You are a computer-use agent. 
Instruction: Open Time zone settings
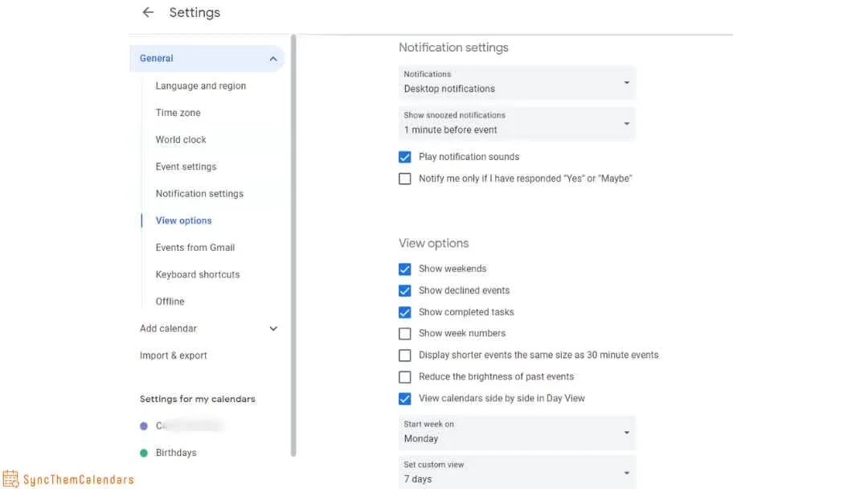[178, 113]
